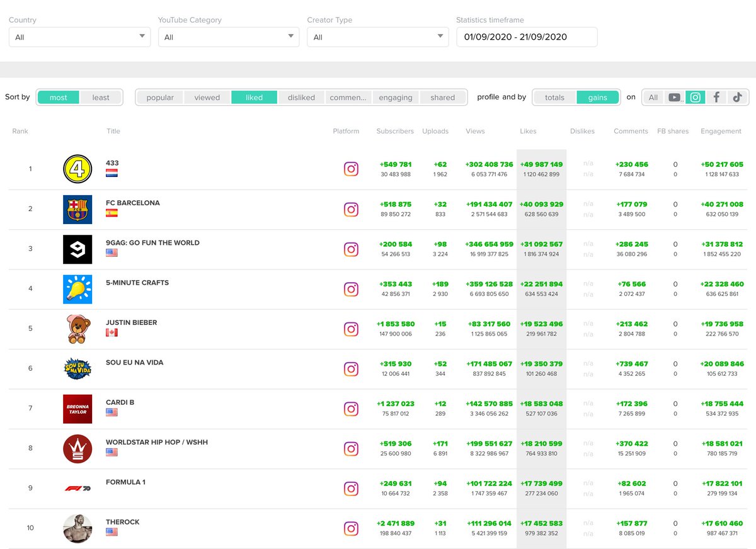Open Justin Bieber bear avatar
Viewport: 756px width, 549px height.
pyautogui.click(x=77, y=329)
